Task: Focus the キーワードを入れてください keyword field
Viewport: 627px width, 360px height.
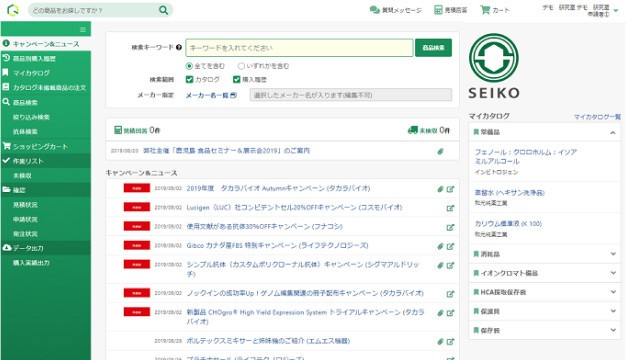Action: coord(299,48)
